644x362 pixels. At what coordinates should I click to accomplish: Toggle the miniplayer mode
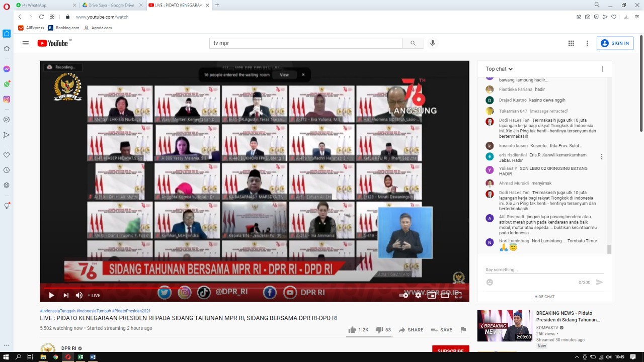431,295
